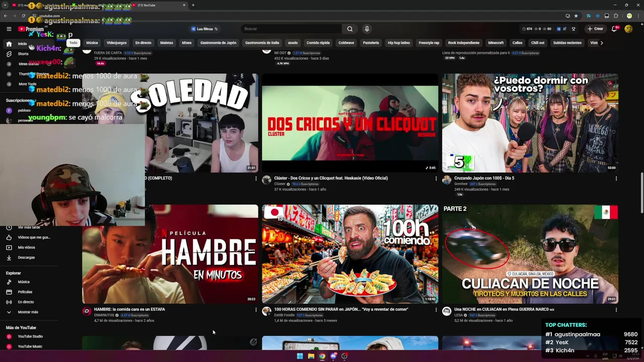
Task: Select the Música filter chip
Action: tap(92, 43)
